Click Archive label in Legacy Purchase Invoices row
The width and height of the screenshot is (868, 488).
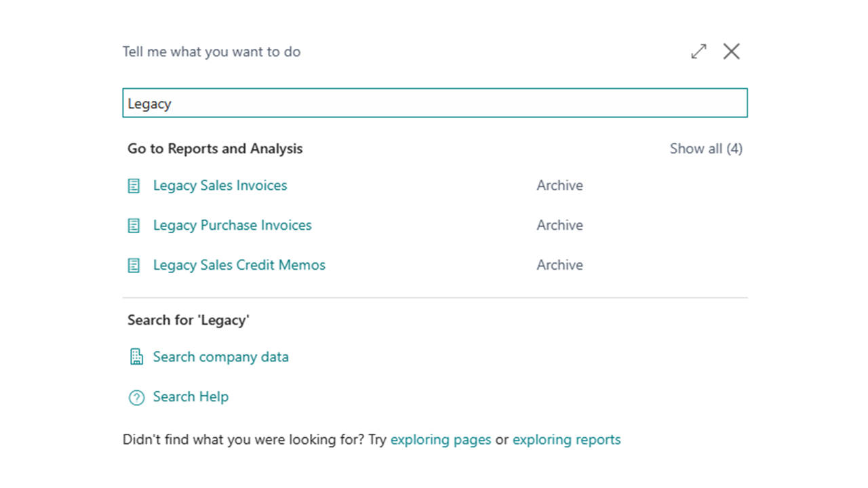pos(559,225)
